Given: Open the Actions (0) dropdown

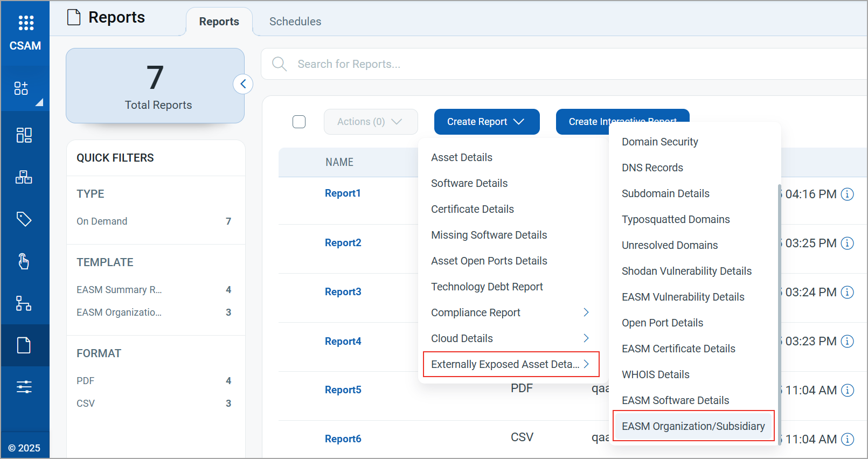Looking at the screenshot, I should (x=370, y=122).
